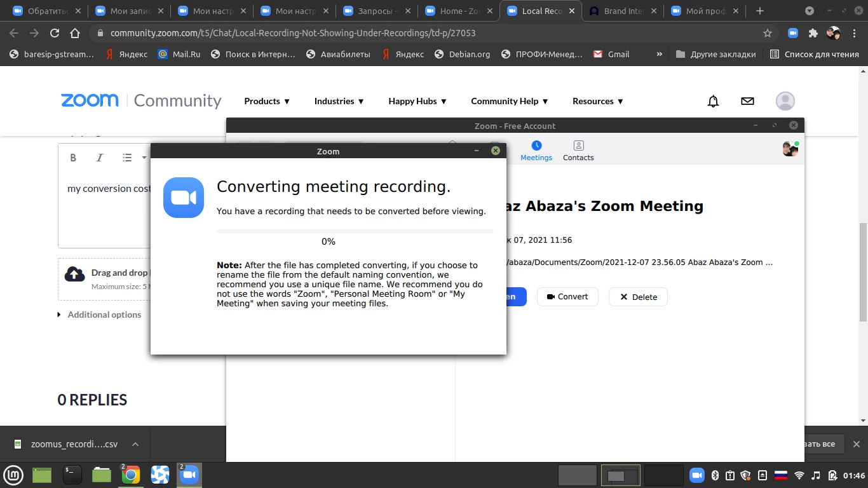This screenshot has height=488, width=868.
Task: Expand Additional options section
Action: pos(100,315)
